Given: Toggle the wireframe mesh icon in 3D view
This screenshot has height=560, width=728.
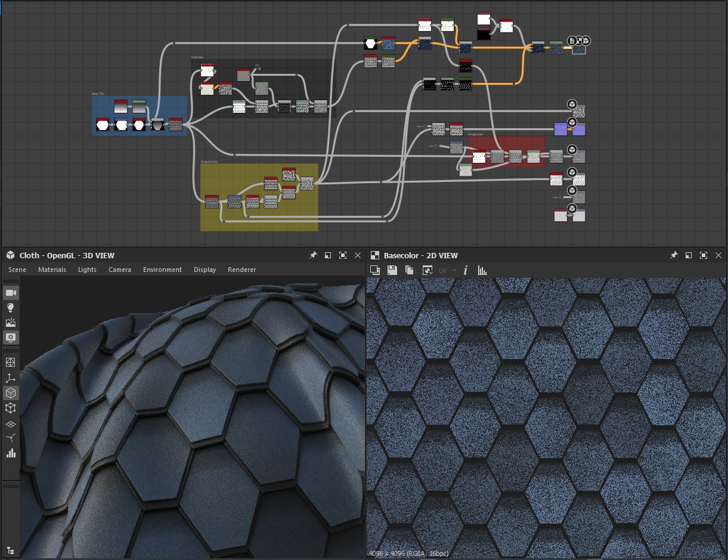Looking at the screenshot, I should 11,363.
